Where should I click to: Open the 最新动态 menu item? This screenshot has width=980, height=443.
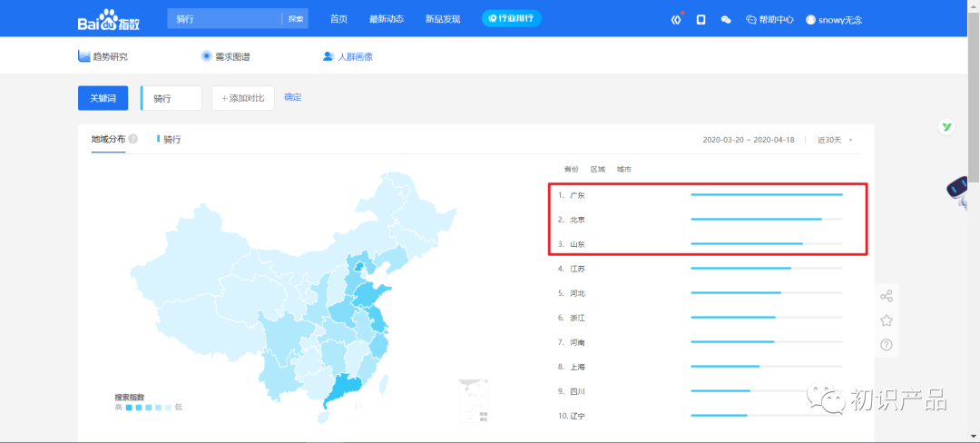(387, 19)
